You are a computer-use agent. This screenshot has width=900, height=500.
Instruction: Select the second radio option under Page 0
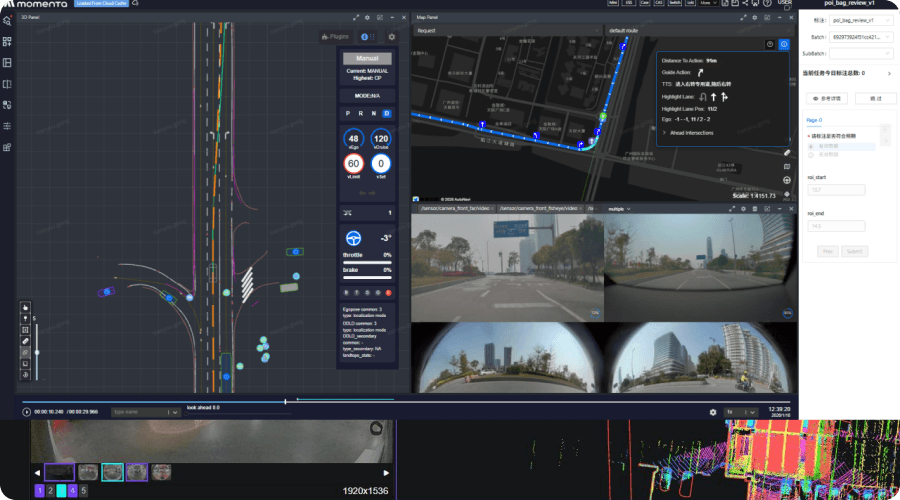[811, 155]
